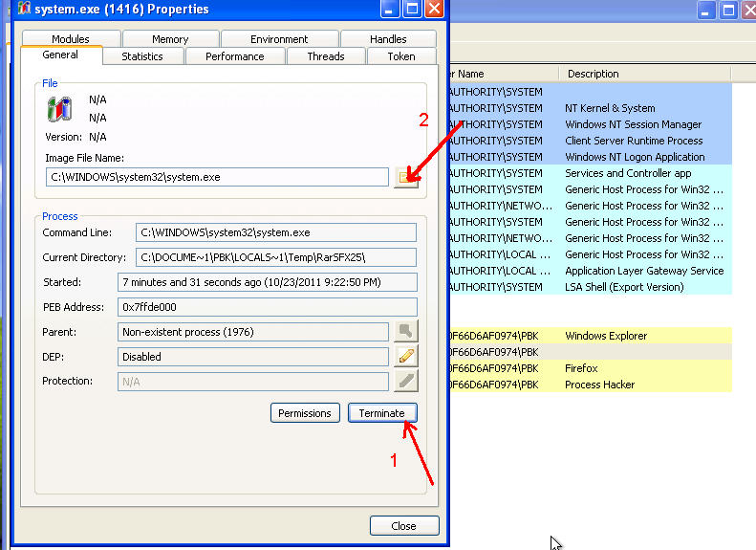Open the Permissions dialog button

coord(305,413)
